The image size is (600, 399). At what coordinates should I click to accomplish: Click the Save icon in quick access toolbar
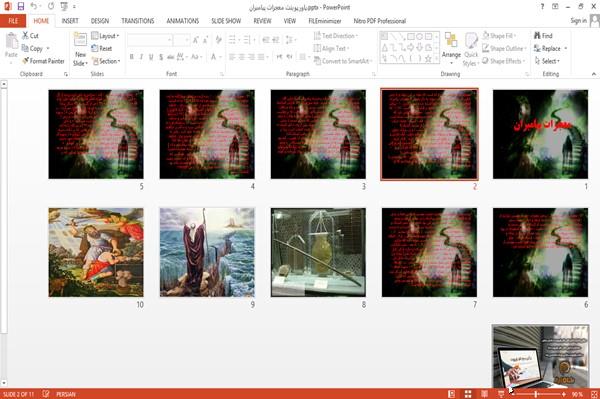click(21, 7)
